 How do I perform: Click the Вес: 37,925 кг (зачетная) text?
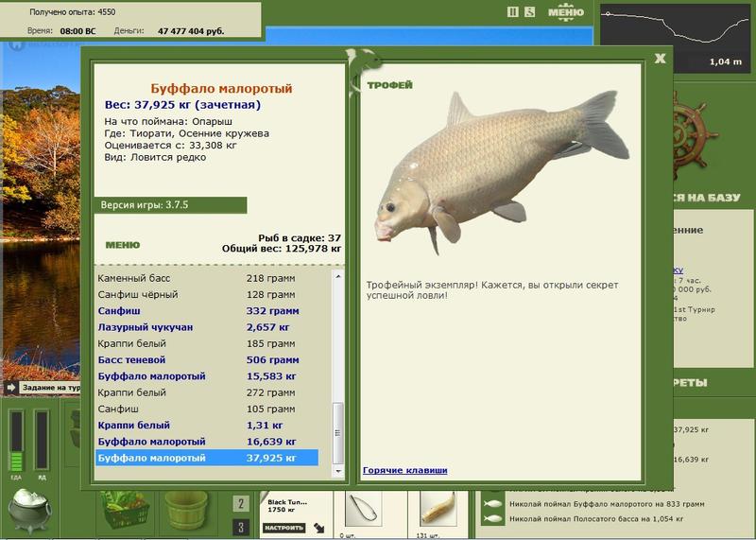(x=182, y=105)
